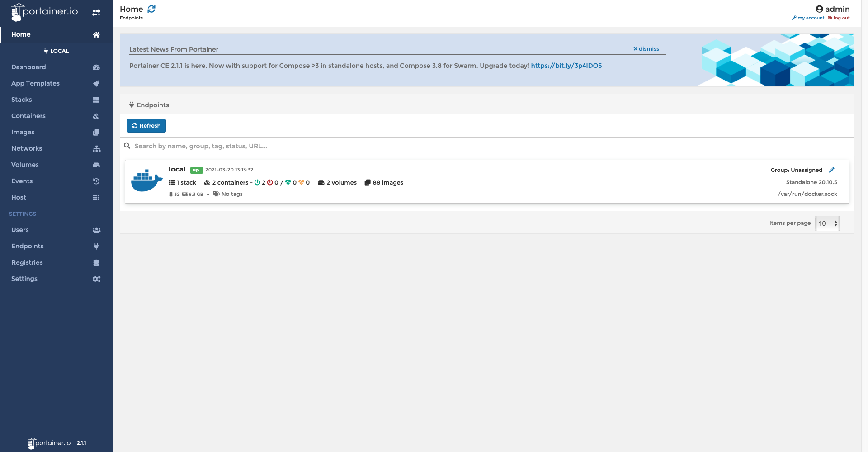Click the refresh icon beside Home title
This screenshot has width=868, height=452.
pyautogui.click(x=151, y=9)
